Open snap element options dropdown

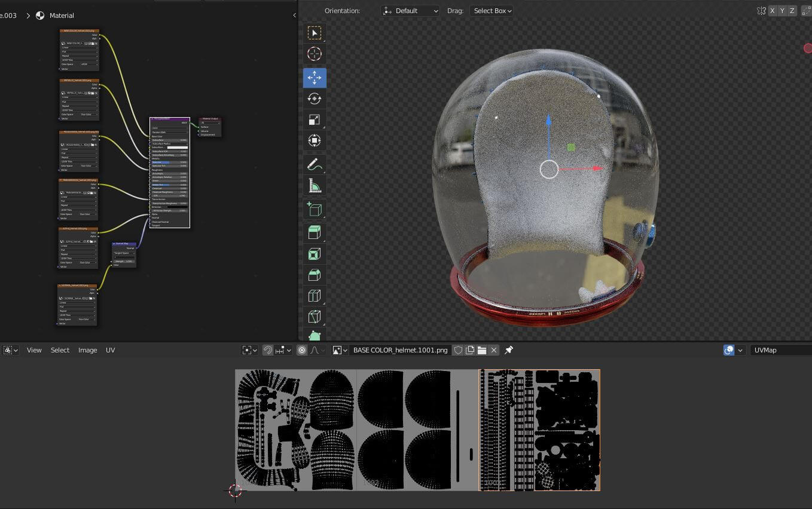point(283,350)
